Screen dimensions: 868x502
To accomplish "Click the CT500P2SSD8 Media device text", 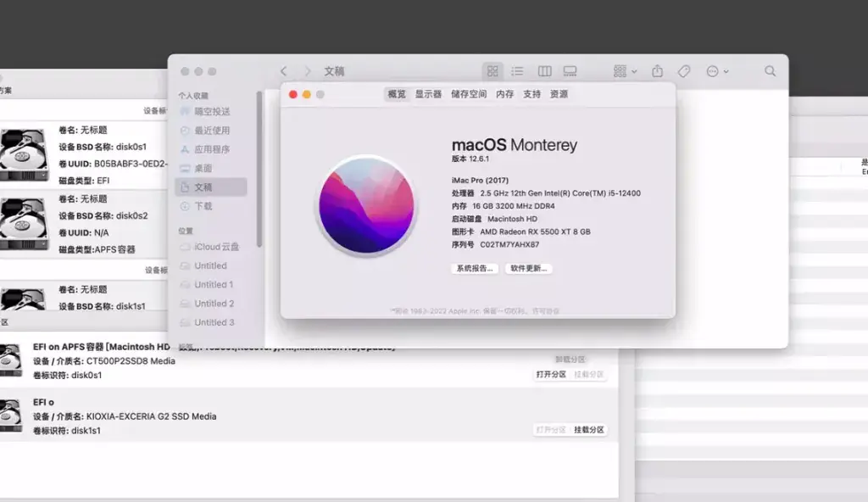I will pyautogui.click(x=131, y=360).
